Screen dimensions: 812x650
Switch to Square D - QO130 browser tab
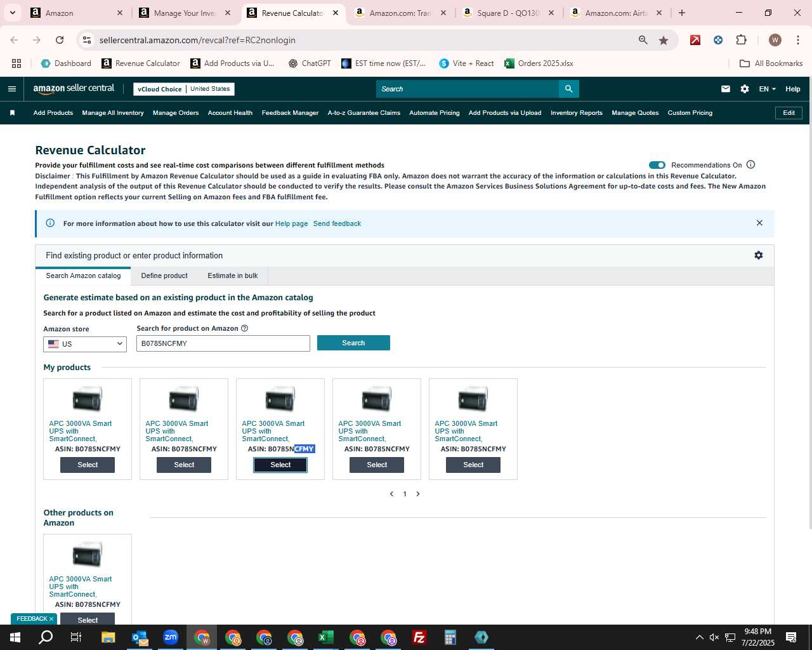click(x=509, y=13)
